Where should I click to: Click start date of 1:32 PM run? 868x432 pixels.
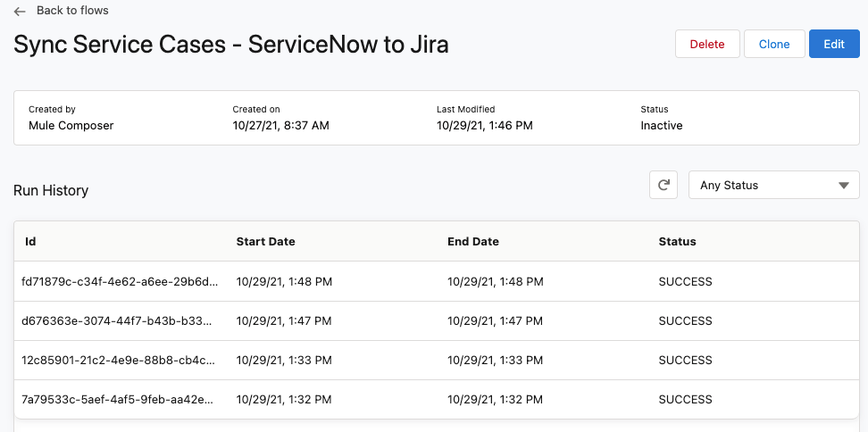(x=284, y=399)
